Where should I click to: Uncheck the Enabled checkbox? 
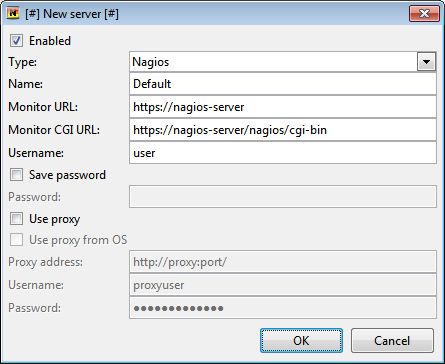point(16,41)
